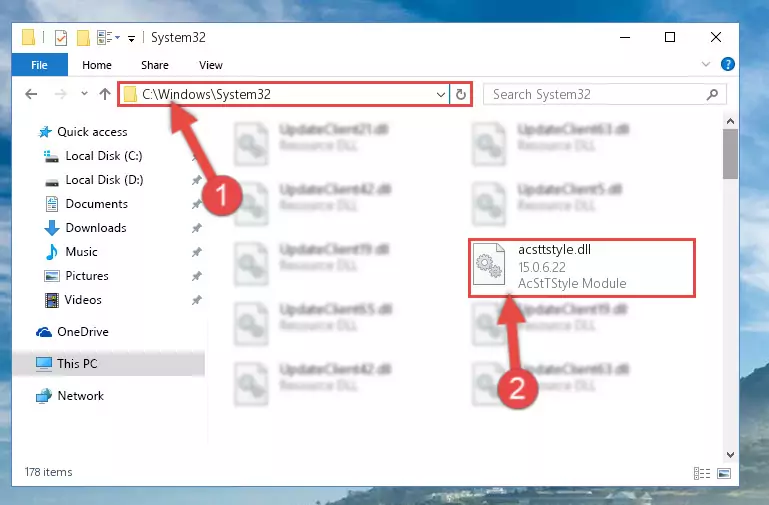The image size is (769, 505).
Task: Open Help via the blue question icon
Action: 727,64
